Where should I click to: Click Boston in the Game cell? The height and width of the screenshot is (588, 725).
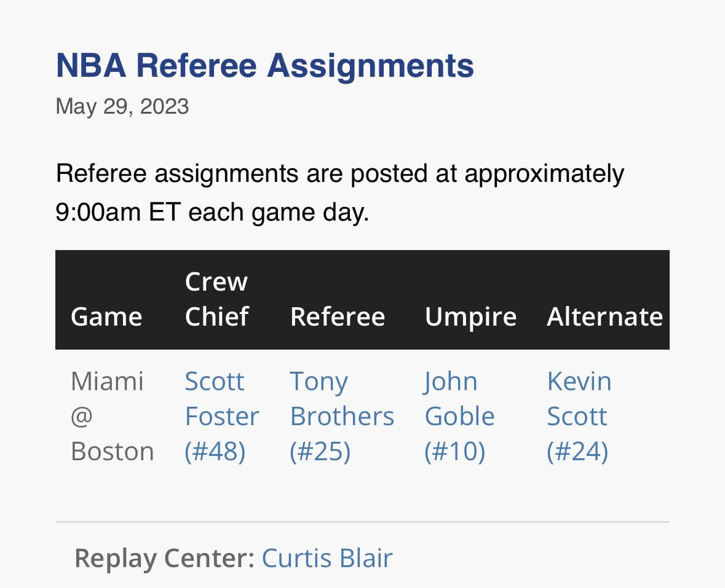[x=112, y=451]
